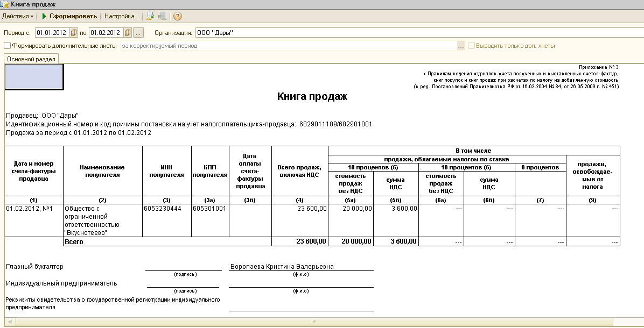Open calendar for the period end date
The height and width of the screenshot is (328, 644).
point(127,33)
